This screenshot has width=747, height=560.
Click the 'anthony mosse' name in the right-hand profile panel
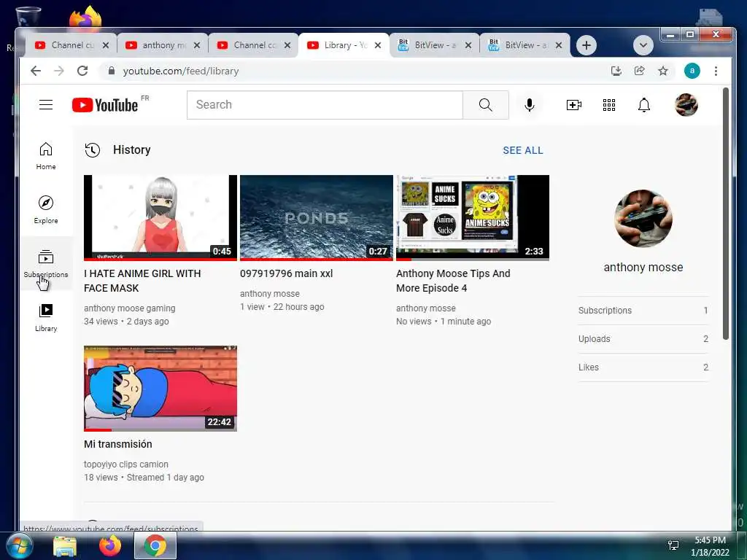click(643, 268)
